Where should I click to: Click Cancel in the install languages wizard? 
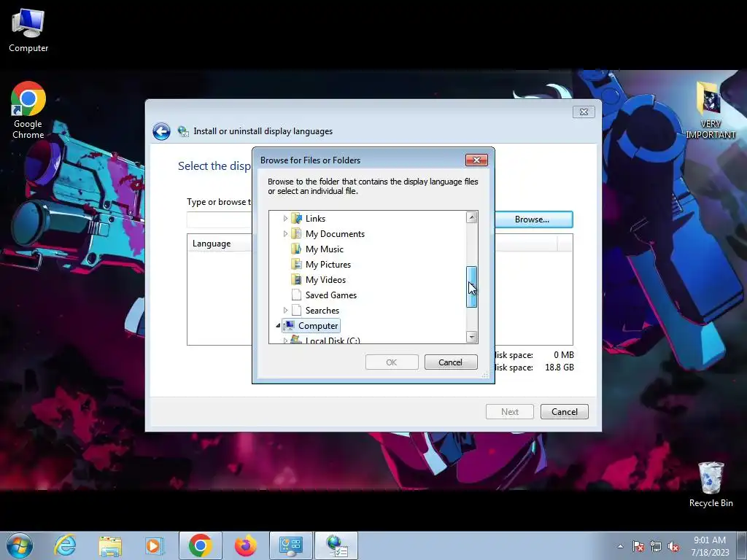pyautogui.click(x=565, y=412)
